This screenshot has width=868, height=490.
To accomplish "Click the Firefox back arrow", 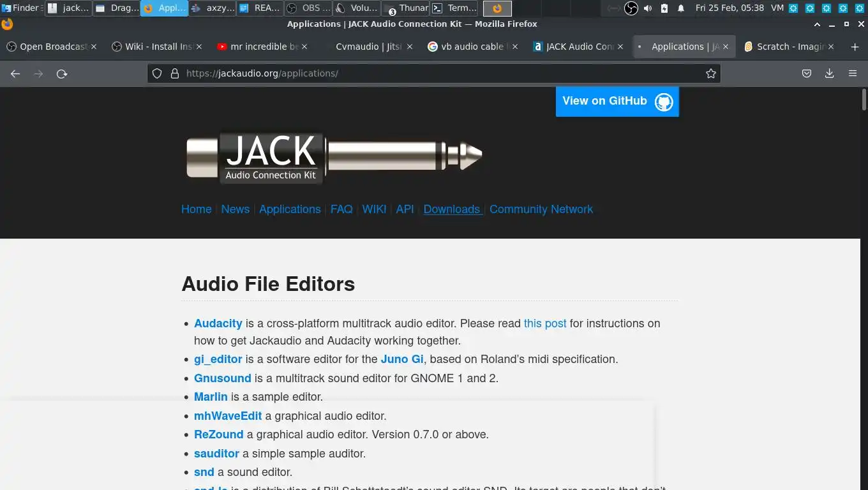I will click(x=15, y=73).
